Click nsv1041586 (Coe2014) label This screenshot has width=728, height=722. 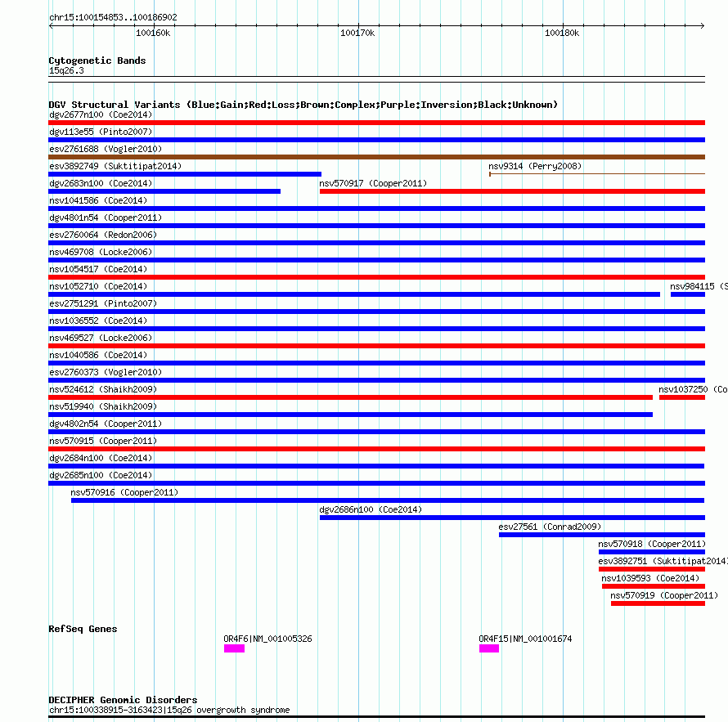[x=98, y=200]
